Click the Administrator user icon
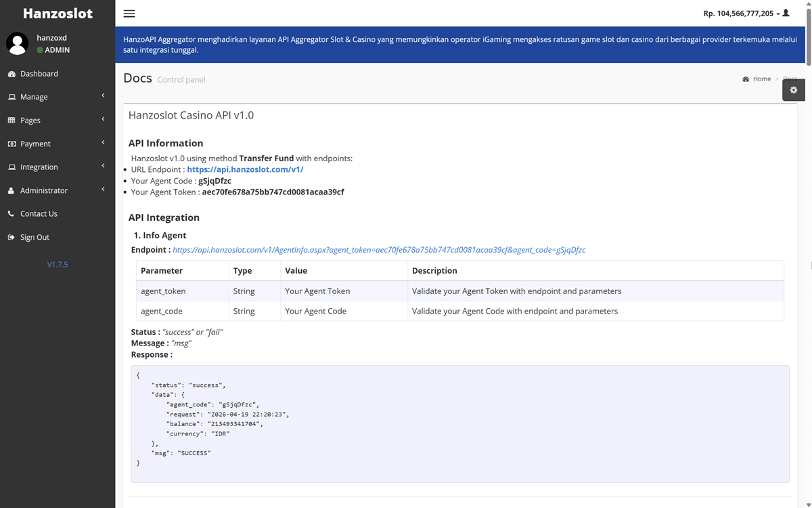The height and width of the screenshot is (508, 812). pyautogui.click(x=11, y=190)
